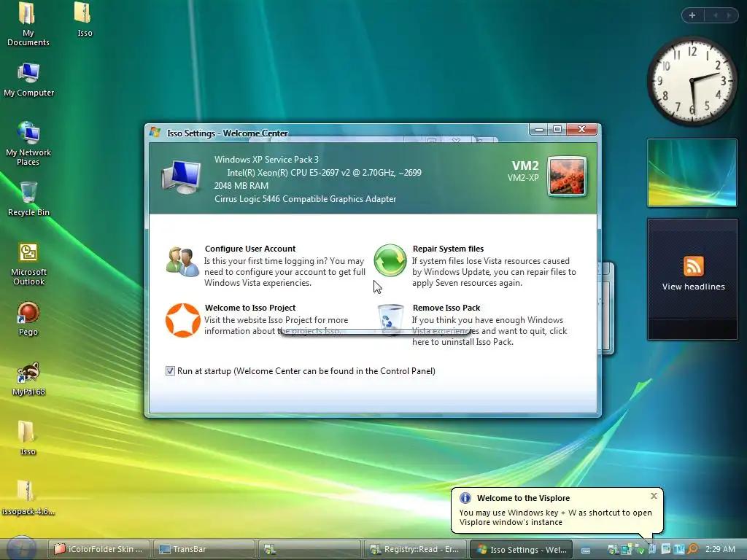Screen dimensions: 747x560
Task: Open the My Documents desktop icon
Action: pyautogui.click(x=28, y=24)
